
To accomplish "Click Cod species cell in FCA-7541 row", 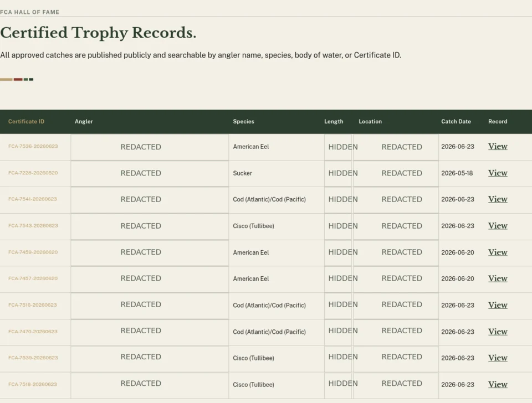I will click(x=269, y=200).
